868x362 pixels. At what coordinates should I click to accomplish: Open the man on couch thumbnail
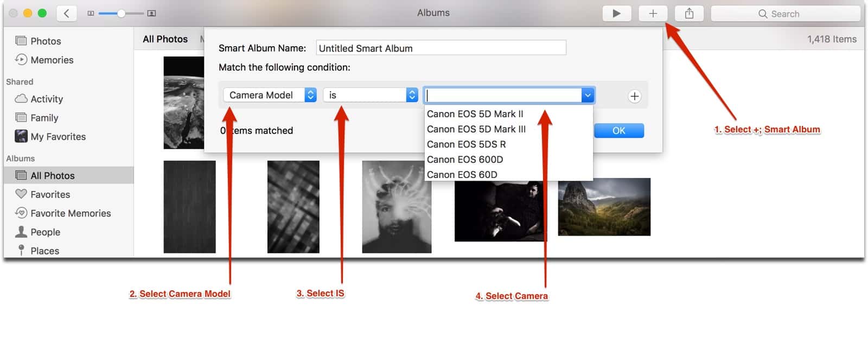pos(501,211)
